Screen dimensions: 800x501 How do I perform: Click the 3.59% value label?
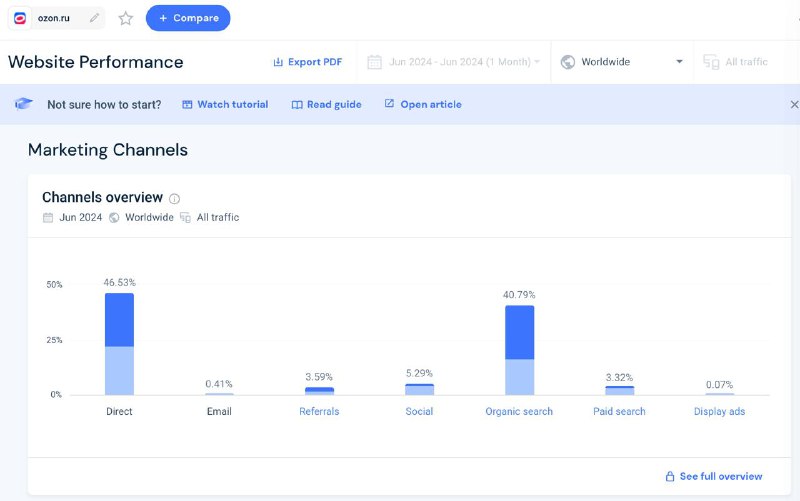319,377
